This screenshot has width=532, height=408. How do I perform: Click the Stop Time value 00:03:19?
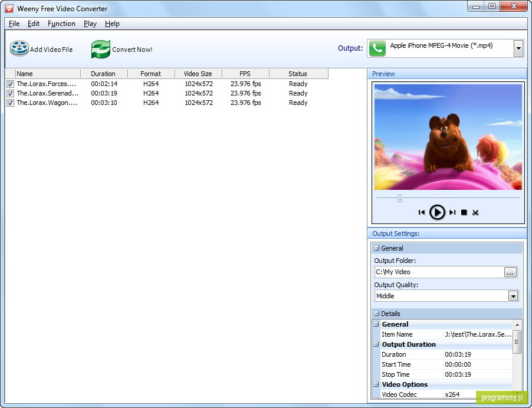point(458,374)
